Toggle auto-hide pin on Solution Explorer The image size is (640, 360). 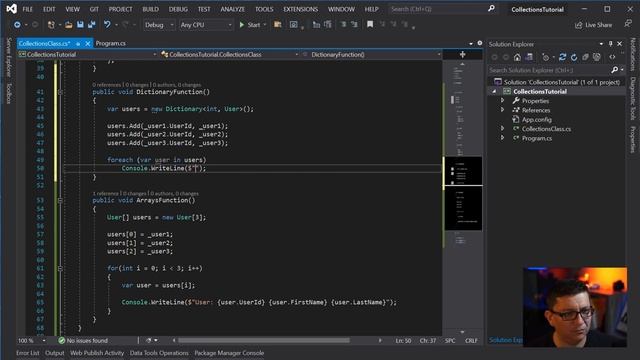pos(610,44)
